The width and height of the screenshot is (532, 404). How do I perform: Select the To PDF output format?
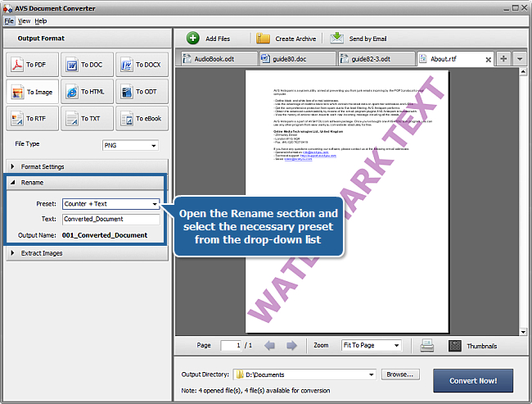(x=32, y=65)
